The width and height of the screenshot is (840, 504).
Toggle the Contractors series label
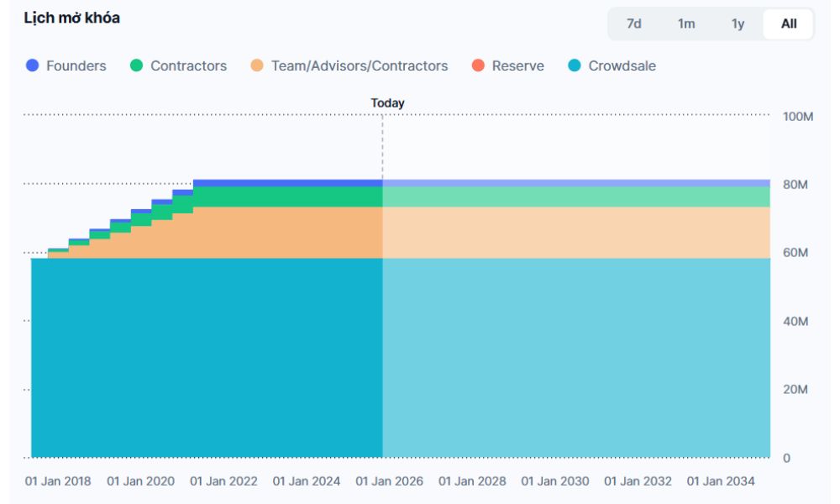(x=188, y=66)
